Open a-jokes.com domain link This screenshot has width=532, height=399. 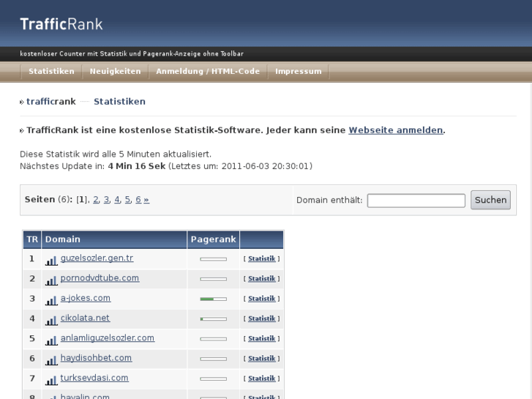coord(86,298)
